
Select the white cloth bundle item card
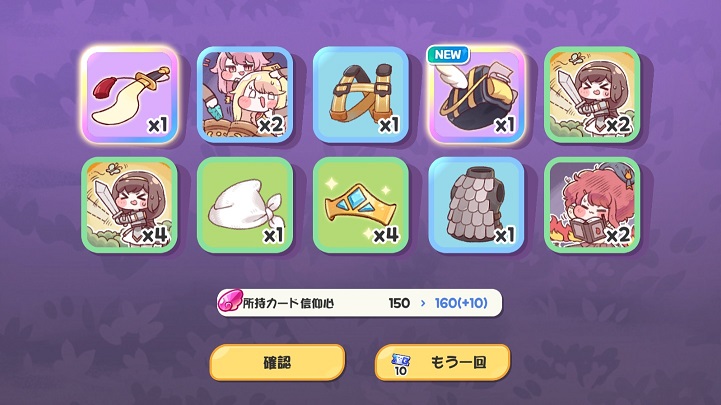pos(245,205)
